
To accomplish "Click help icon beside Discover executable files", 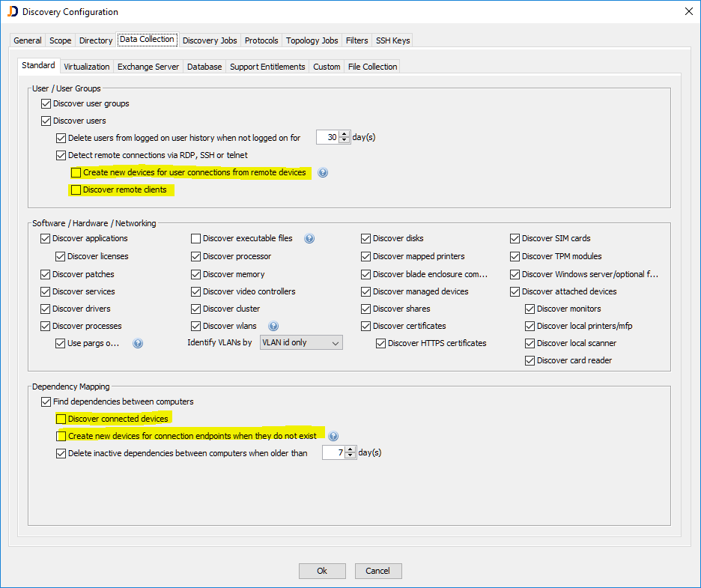I will (x=309, y=239).
